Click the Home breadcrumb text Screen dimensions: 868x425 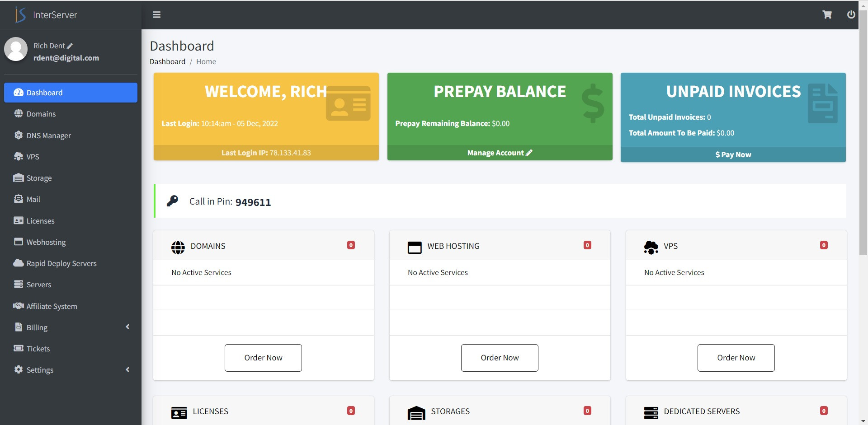[x=206, y=61]
